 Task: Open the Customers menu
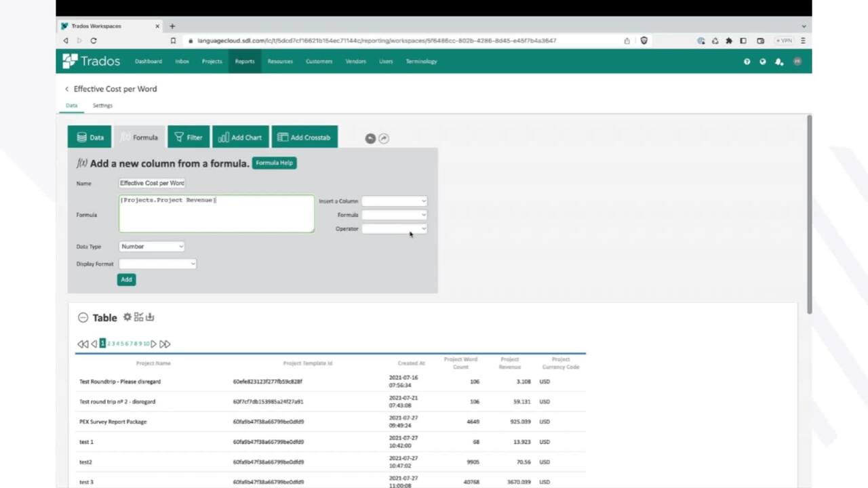[x=319, y=61]
